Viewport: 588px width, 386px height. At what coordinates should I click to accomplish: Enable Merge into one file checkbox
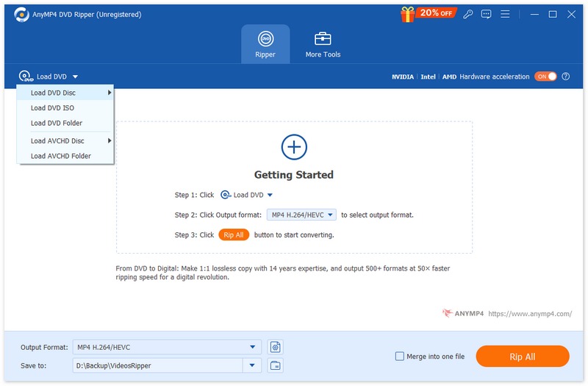pos(400,357)
